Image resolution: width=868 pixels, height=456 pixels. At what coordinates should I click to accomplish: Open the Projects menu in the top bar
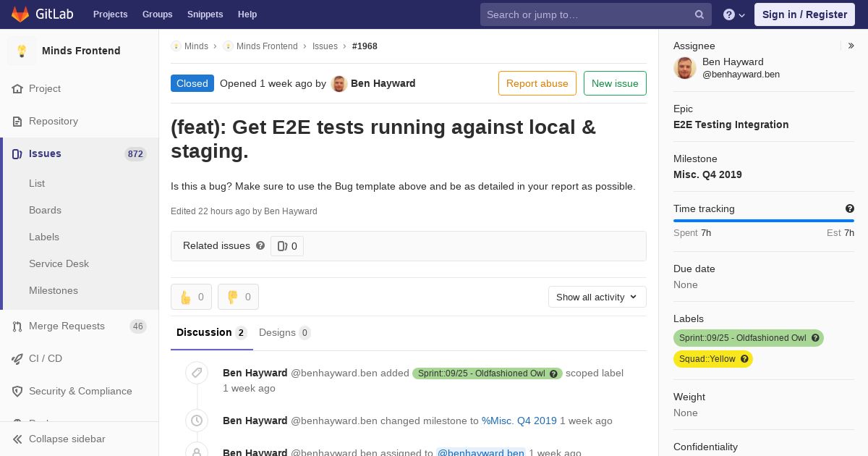110,14
